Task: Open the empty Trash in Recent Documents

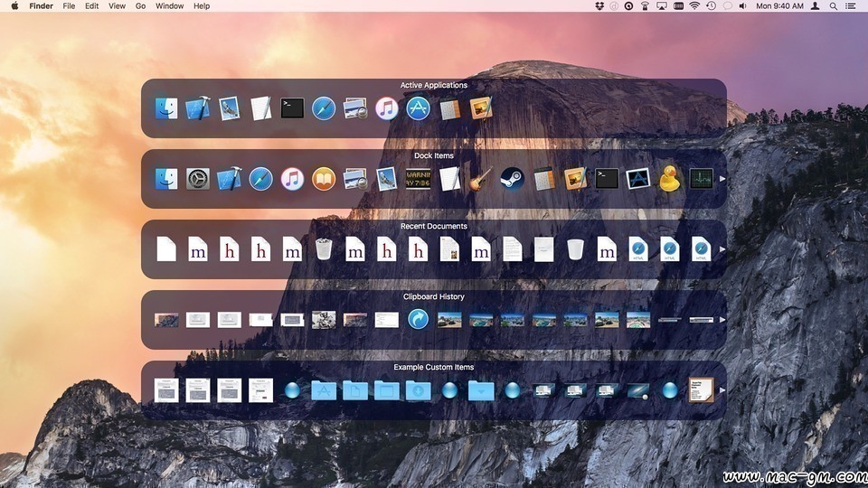Action: tap(576, 249)
